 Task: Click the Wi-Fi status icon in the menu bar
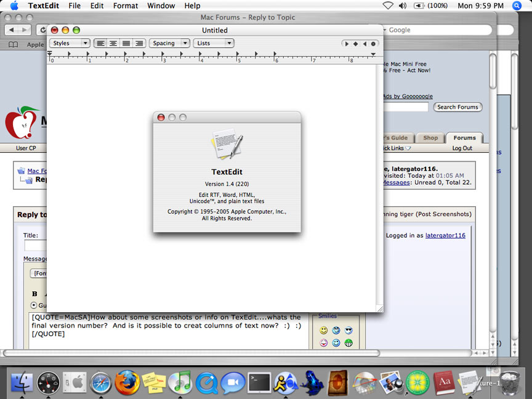(x=388, y=6)
